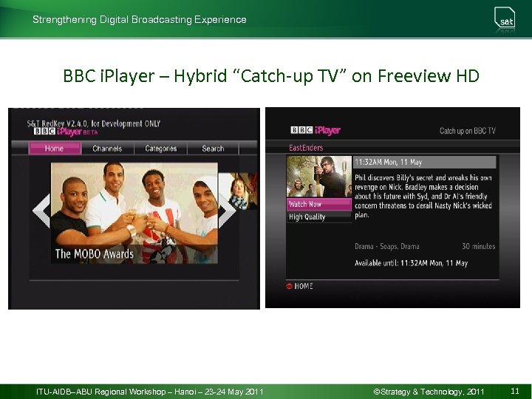532x399 pixels.
Task: Click 'S&T RedKey V2.4.0, for Development ONLY' text
Action: [94, 123]
